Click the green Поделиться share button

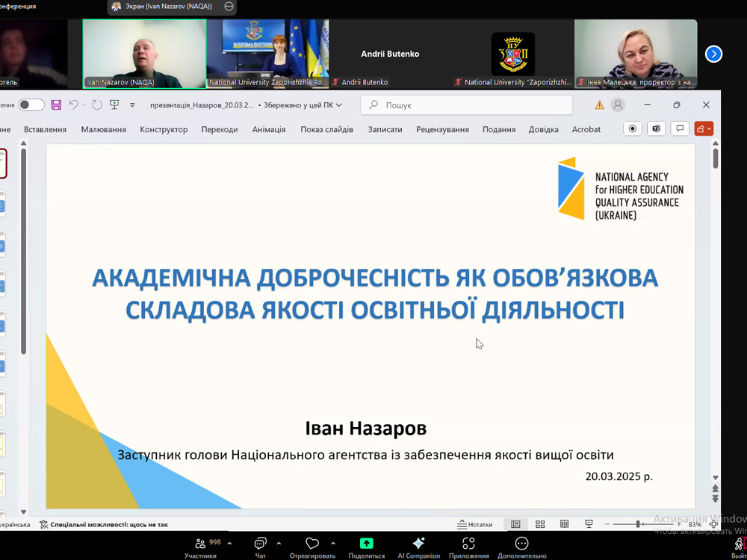coord(366,547)
